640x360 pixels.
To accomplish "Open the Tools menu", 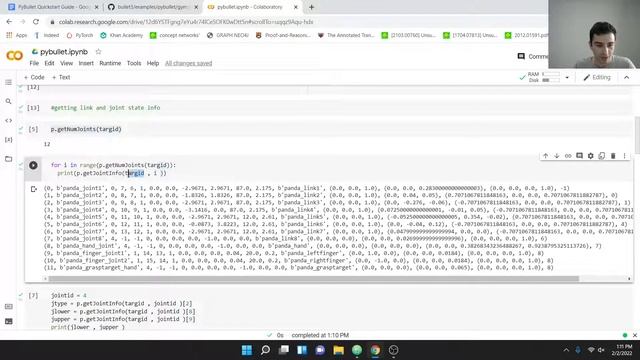I will click(x=134, y=63).
